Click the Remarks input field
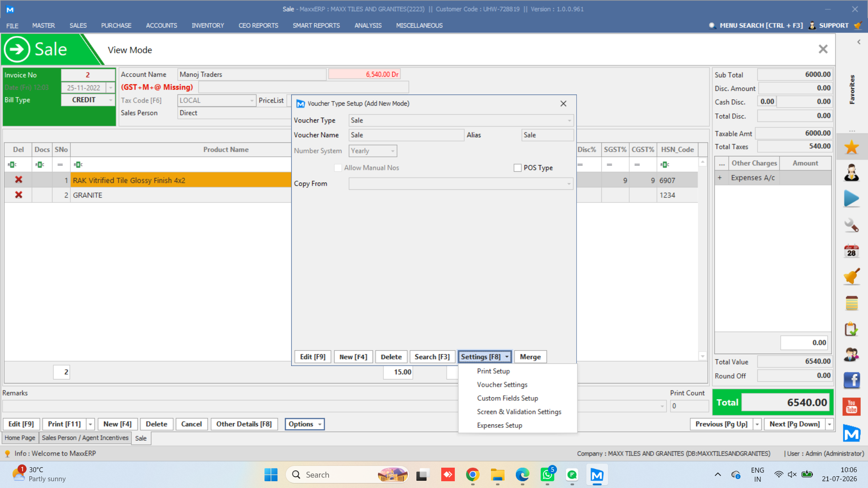868x488 pixels. [x=335, y=406]
